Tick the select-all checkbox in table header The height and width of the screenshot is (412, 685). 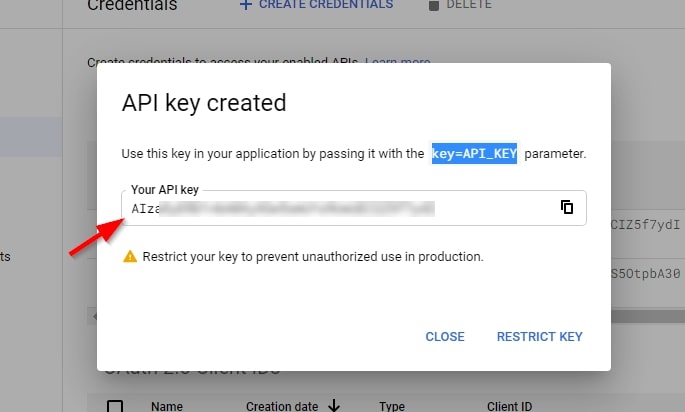(x=115, y=406)
